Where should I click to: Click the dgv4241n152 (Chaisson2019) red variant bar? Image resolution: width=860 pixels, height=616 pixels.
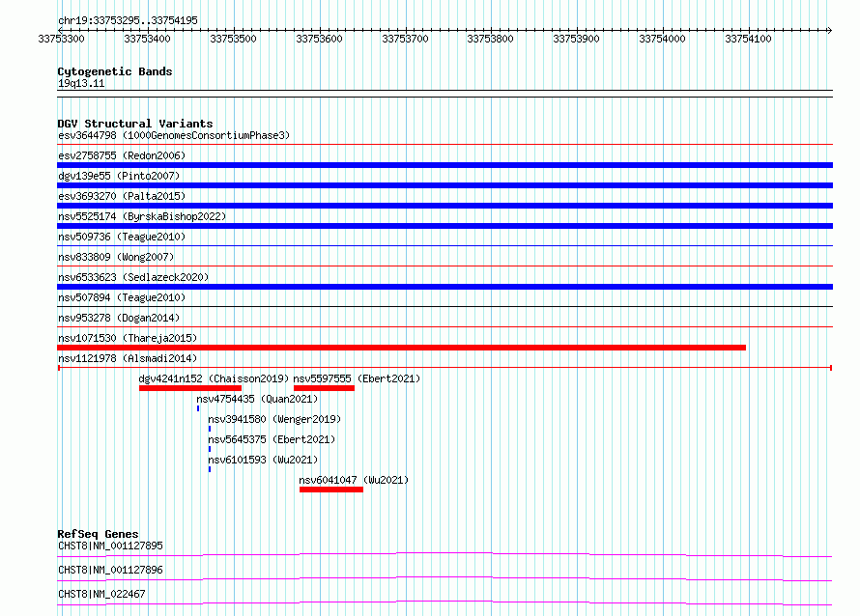[x=190, y=388]
